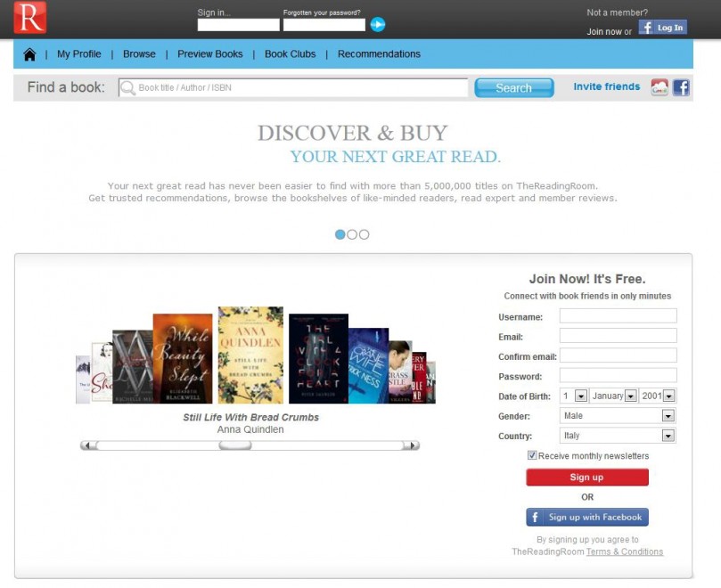Open the Browse menu item
Screen dimensions: 721x588
pos(139,53)
